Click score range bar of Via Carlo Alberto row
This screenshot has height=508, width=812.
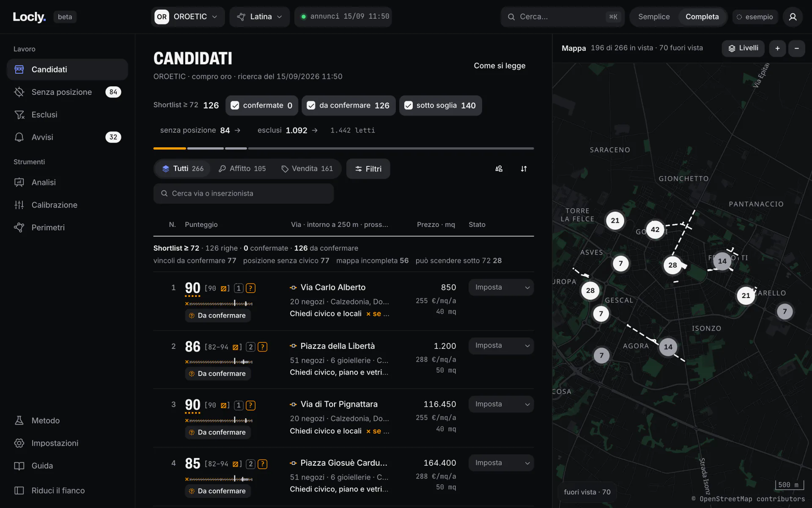(x=219, y=304)
